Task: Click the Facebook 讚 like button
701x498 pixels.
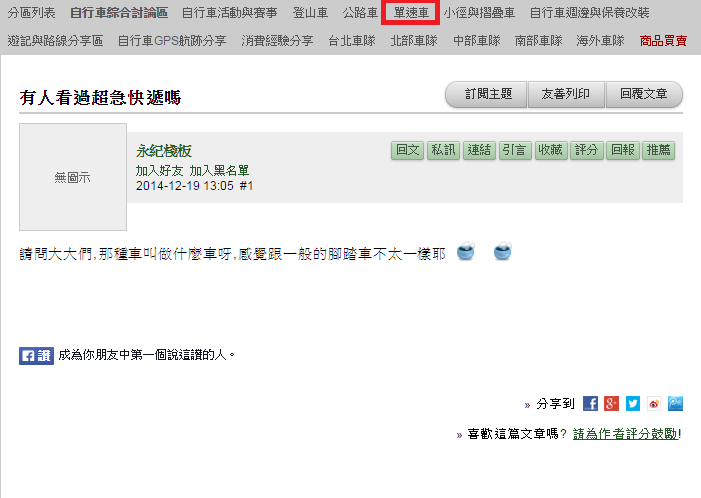Action: point(36,356)
